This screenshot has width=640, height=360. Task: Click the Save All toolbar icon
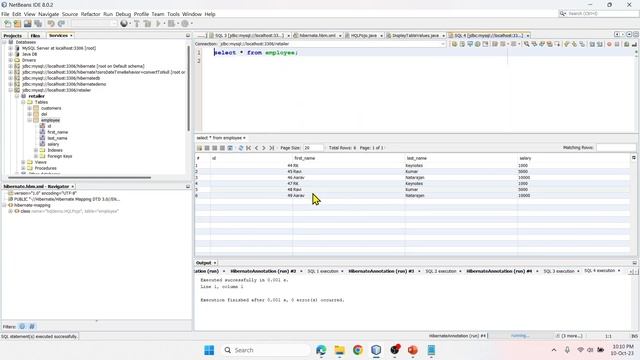[38, 24]
